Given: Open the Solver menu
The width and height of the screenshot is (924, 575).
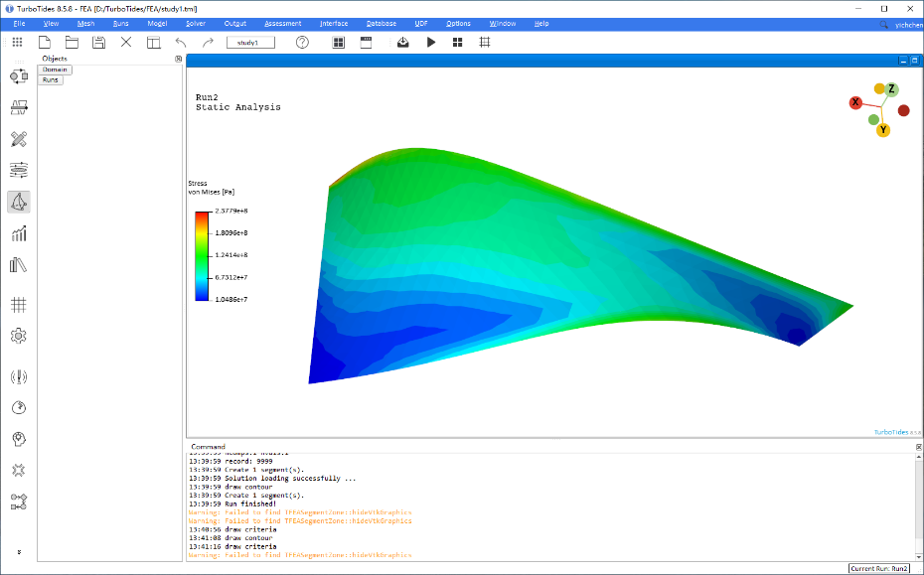Looking at the screenshot, I should tap(196, 24).
